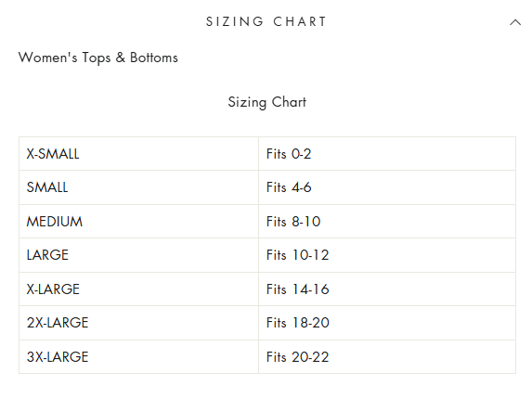The width and height of the screenshot is (532, 398).
Task: Click the Fits 8-10 cell
Action: click(387, 222)
